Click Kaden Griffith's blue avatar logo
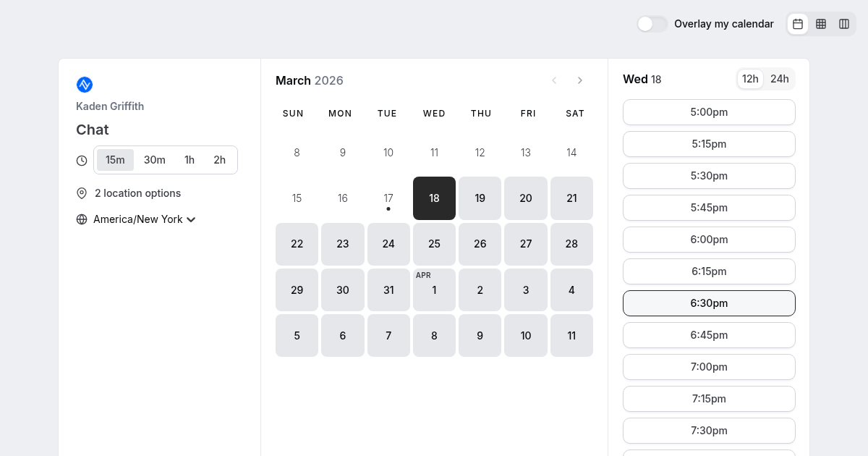 [85, 85]
